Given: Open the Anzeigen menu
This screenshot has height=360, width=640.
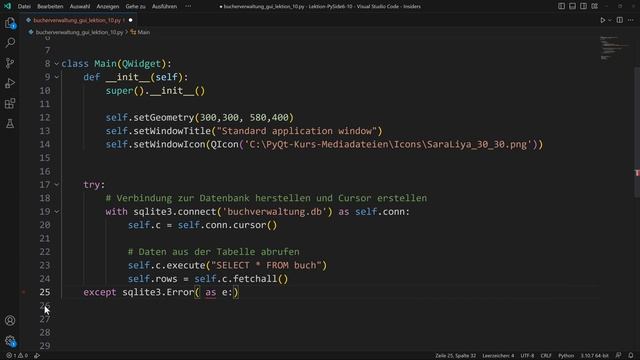Looking at the screenshot, I should (x=108, y=6).
